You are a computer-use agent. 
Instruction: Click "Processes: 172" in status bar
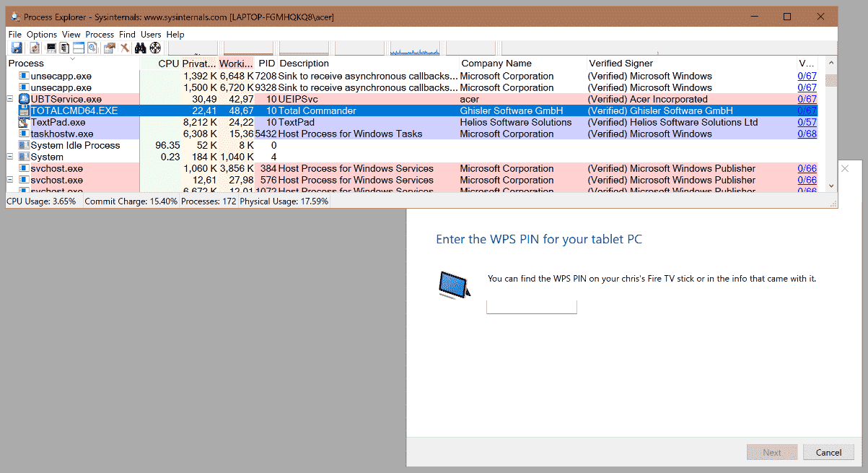point(209,201)
